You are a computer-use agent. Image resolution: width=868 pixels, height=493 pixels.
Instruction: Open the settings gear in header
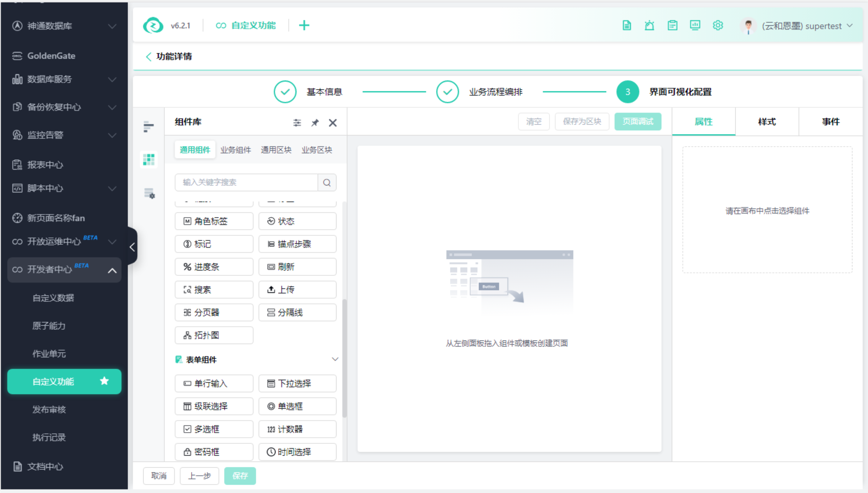[x=718, y=26]
